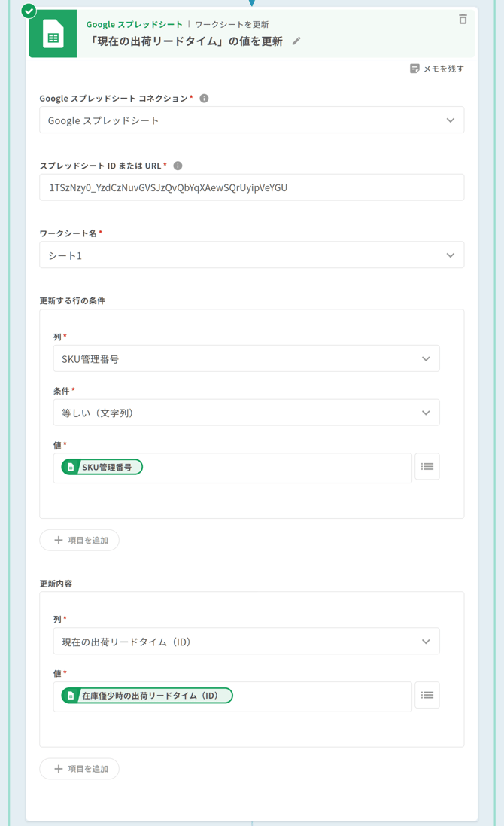Click the Google Sheets app icon
The height and width of the screenshot is (826, 504).
(53, 34)
